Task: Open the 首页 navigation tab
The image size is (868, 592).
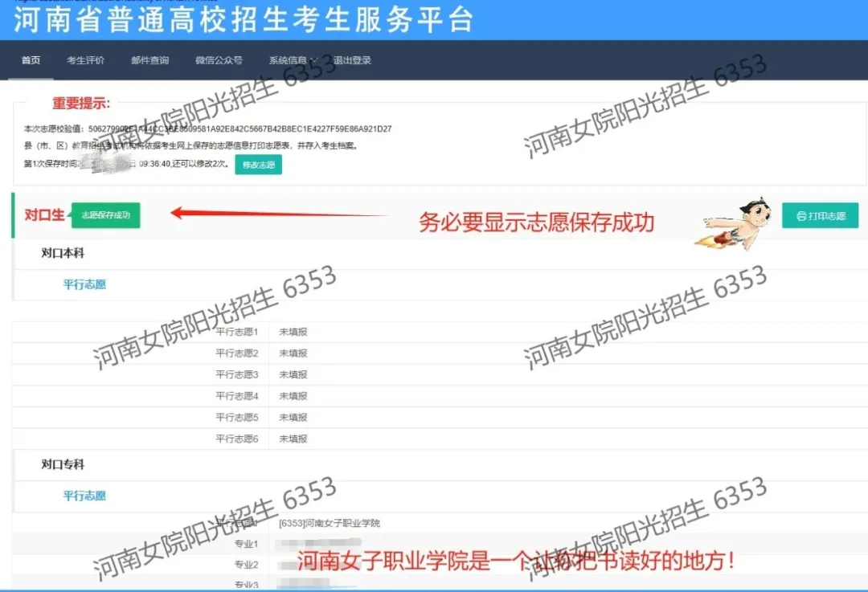Action: 31,60
